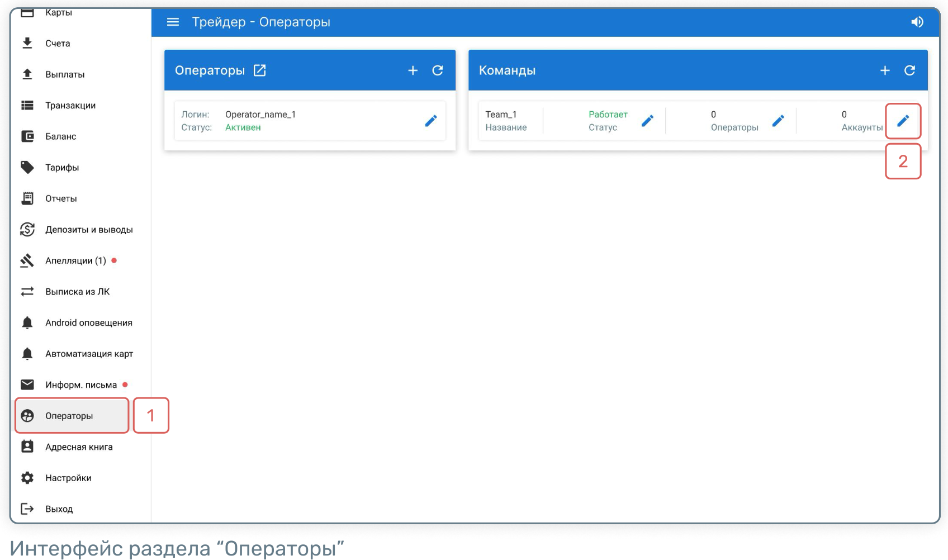Navigate to Депозиты и выводы
Screen dimensions: 948x560
(89, 230)
